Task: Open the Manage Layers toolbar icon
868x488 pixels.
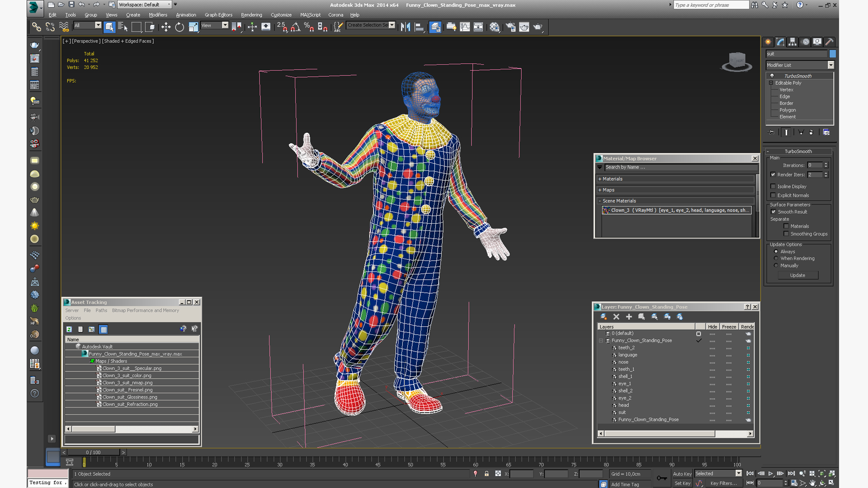Action: (x=435, y=27)
